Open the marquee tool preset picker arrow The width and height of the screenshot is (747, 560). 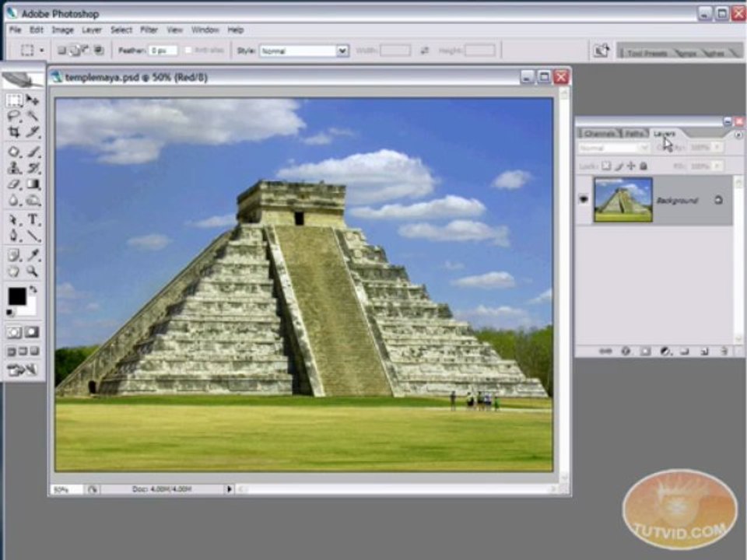[42, 50]
